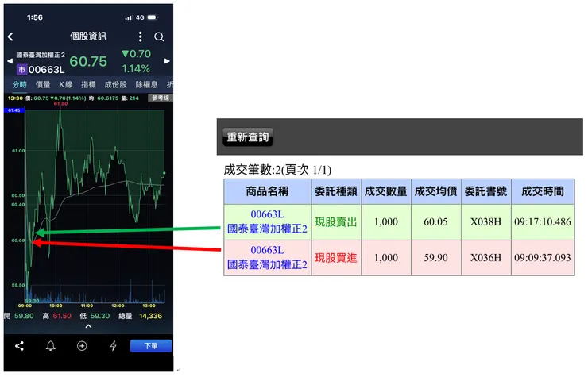Go back using the left arrow icon
Screen dimensions: 588x377
coord(10,37)
